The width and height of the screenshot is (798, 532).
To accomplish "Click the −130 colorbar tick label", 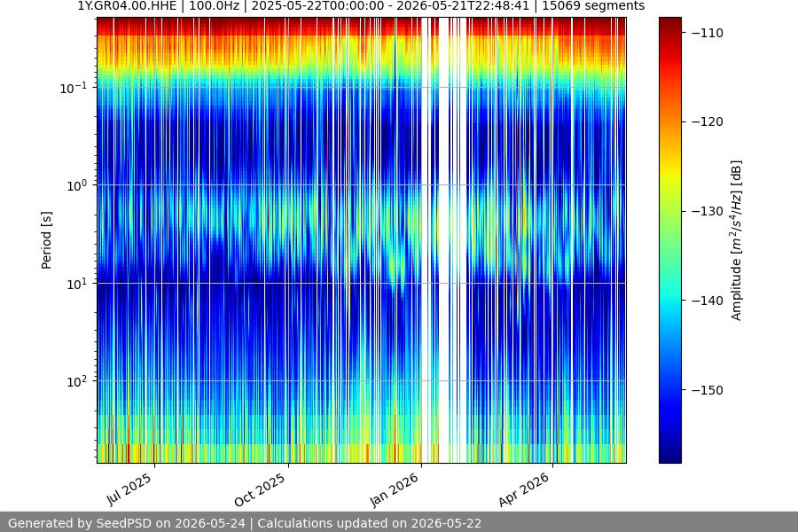I will coord(708,211).
